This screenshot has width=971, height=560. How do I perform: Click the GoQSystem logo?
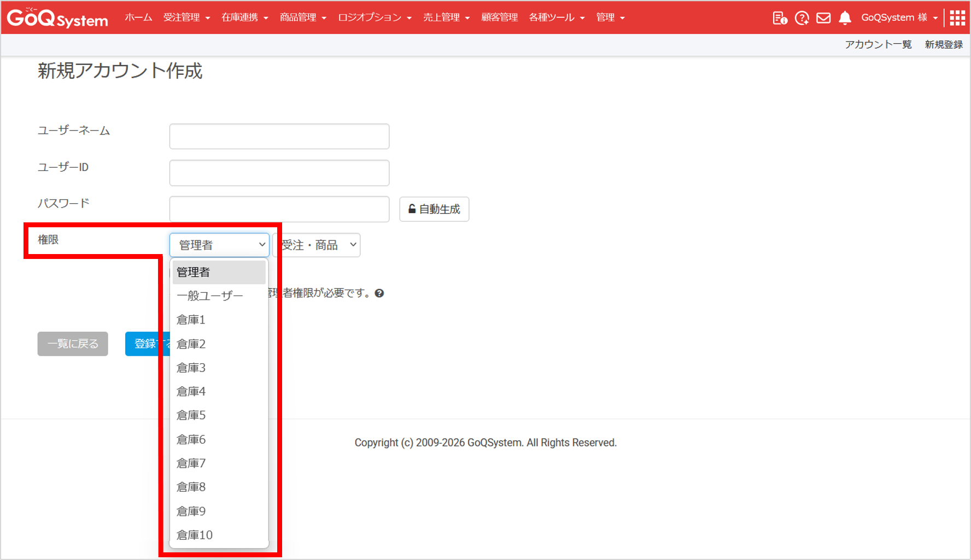click(x=57, y=18)
